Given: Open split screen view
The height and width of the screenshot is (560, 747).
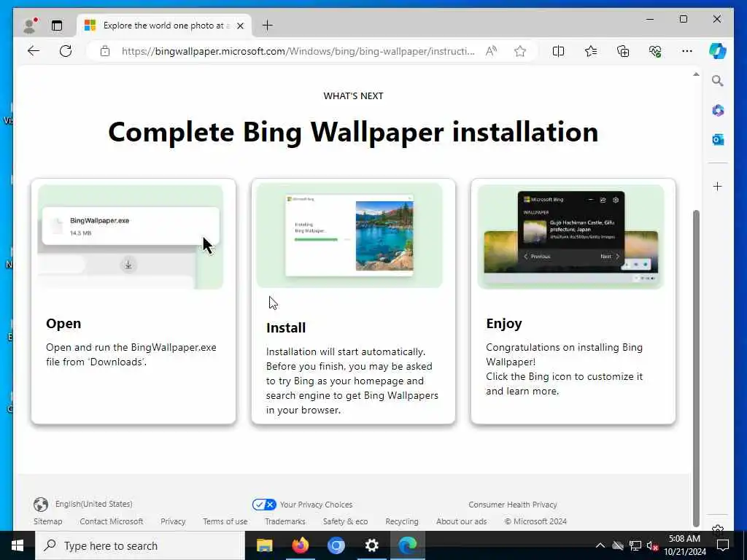Looking at the screenshot, I should (558, 51).
